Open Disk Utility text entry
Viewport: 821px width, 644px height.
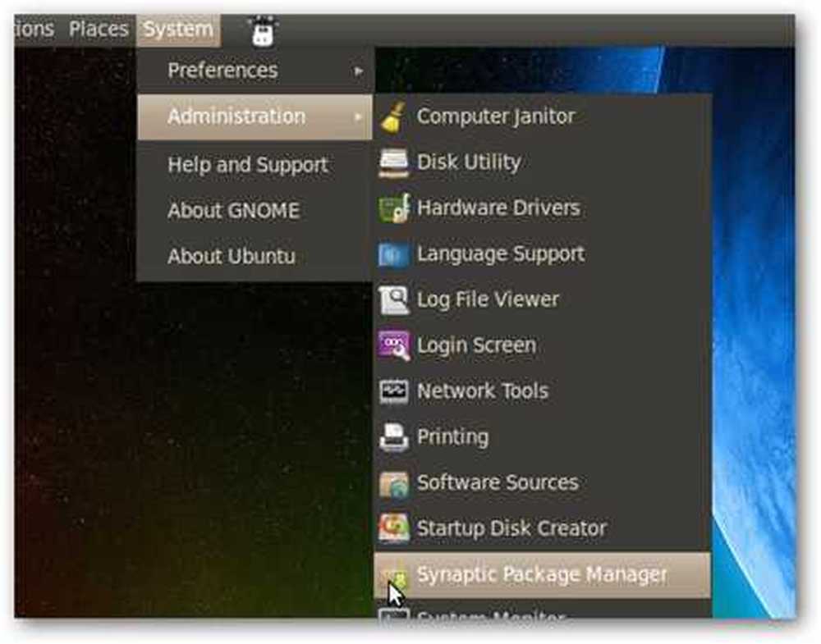click(469, 162)
